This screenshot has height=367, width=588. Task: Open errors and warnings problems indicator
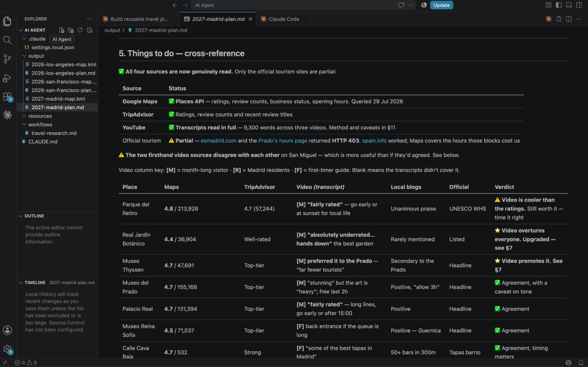point(26,363)
